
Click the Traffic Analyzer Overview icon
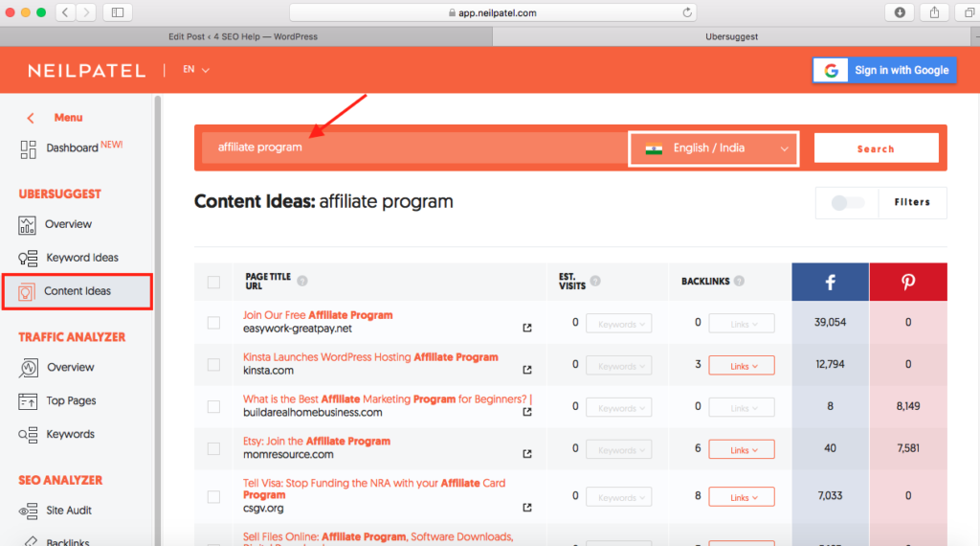click(28, 368)
